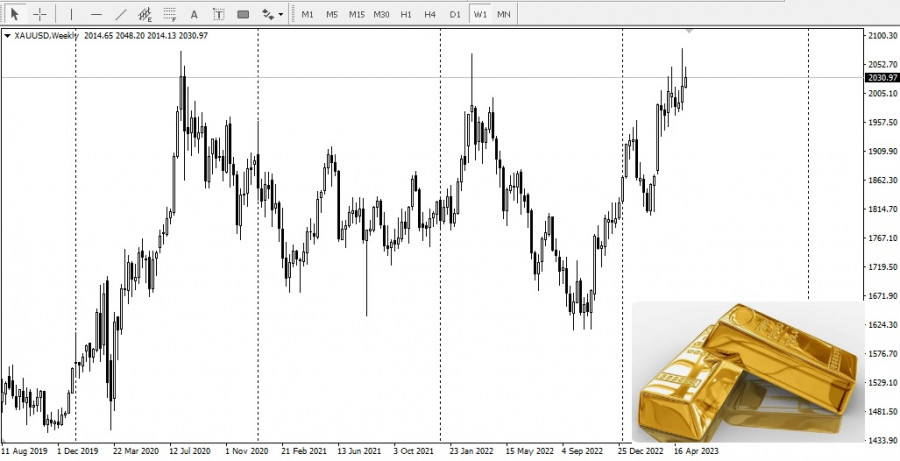Click the 2030.97 current price label

pyautogui.click(x=882, y=77)
